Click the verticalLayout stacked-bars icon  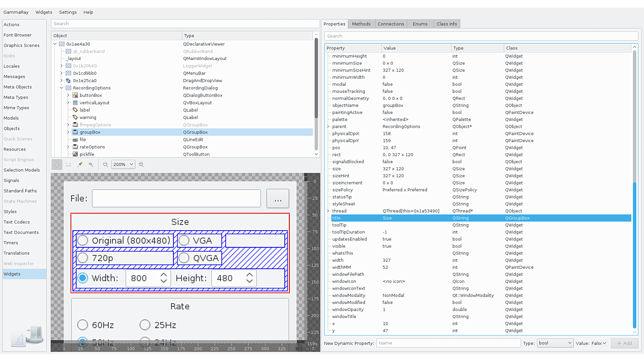(x=75, y=103)
